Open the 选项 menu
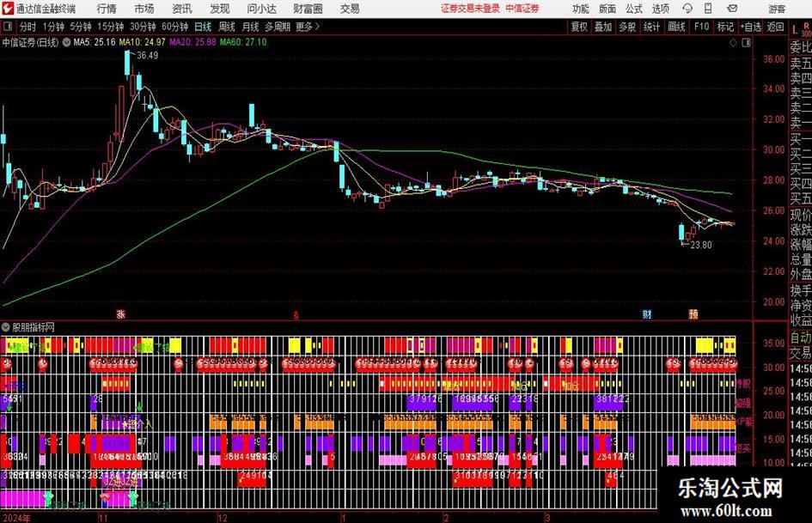 (x=660, y=9)
